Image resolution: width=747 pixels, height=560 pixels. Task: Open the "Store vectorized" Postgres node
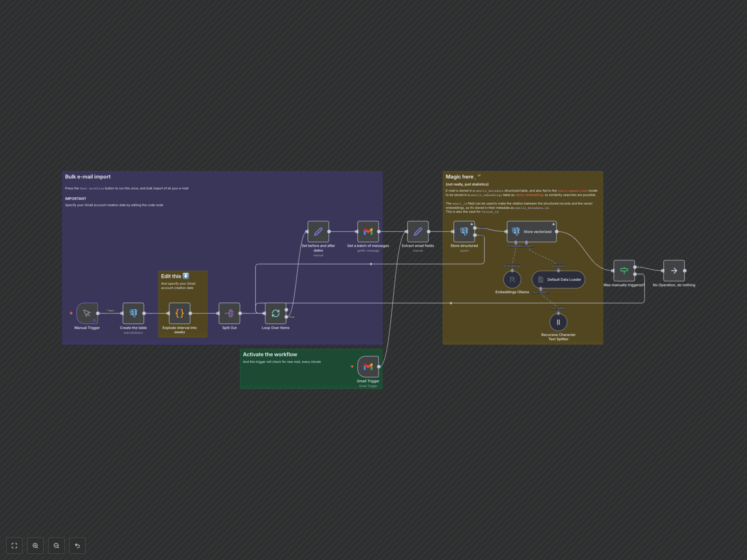pyautogui.click(x=531, y=232)
